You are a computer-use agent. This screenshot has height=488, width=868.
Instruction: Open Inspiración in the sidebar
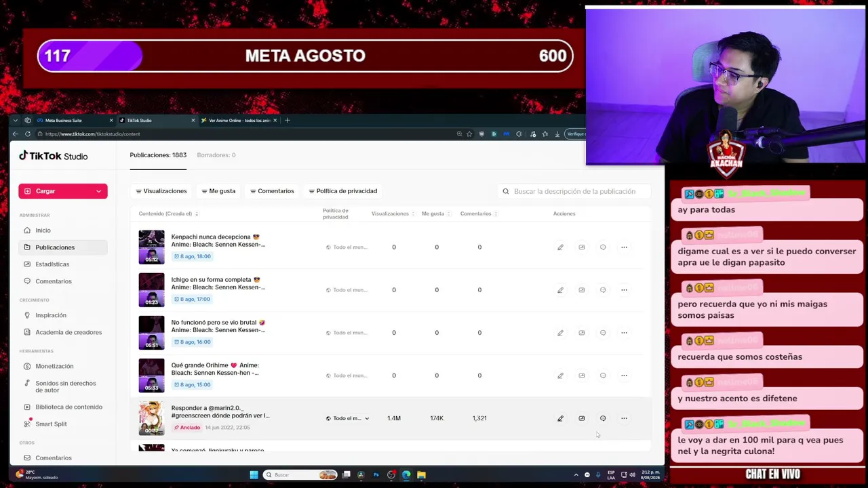point(62,315)
